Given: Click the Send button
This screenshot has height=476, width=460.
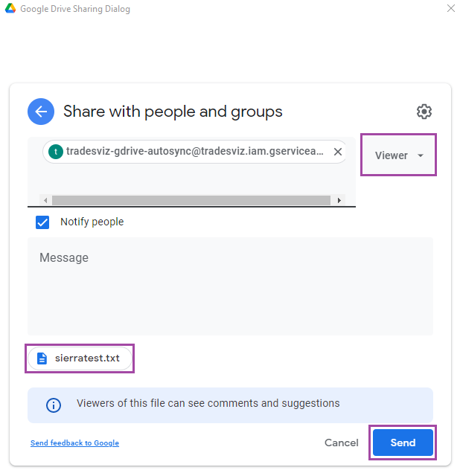Looking at the screenshot, I should click(403, 443).
